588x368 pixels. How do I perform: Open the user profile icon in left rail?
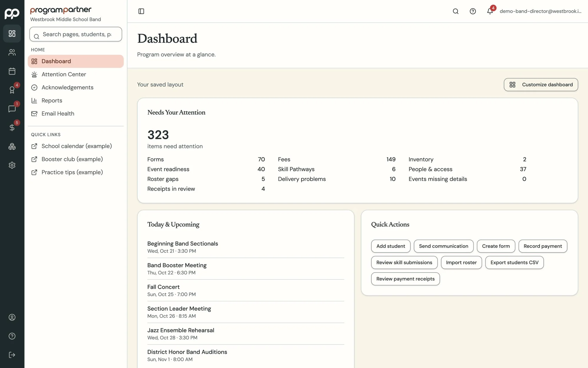(12, 317)
